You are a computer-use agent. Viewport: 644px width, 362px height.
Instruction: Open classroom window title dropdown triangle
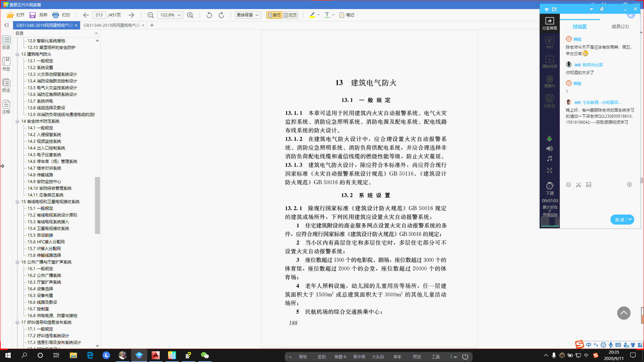pos(591,9)
